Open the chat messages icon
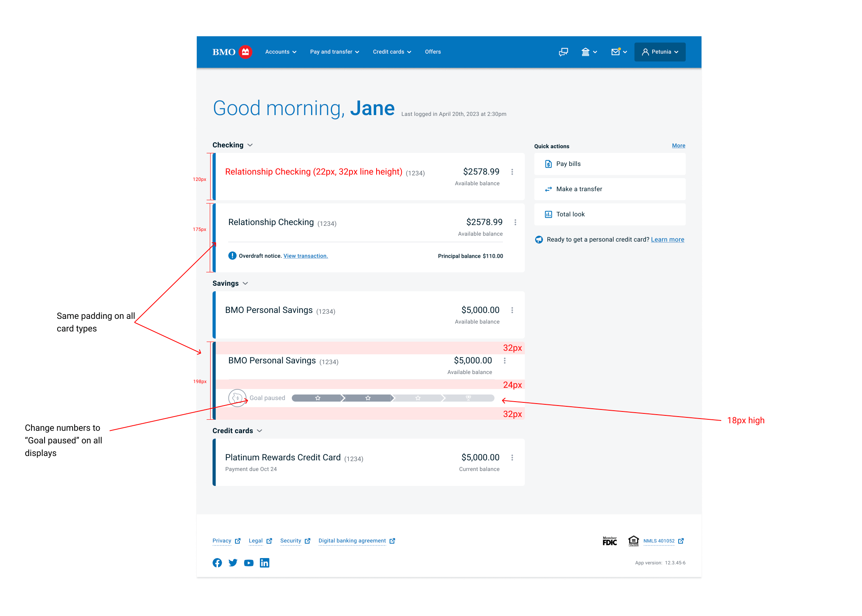Screen dimensions: 862x616 [x=563, y=52]
